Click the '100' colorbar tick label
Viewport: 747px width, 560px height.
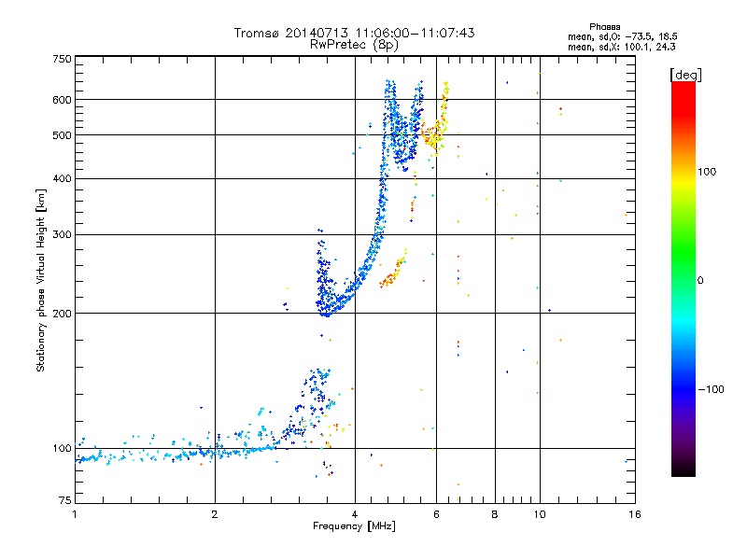click(x=707, y=172)
